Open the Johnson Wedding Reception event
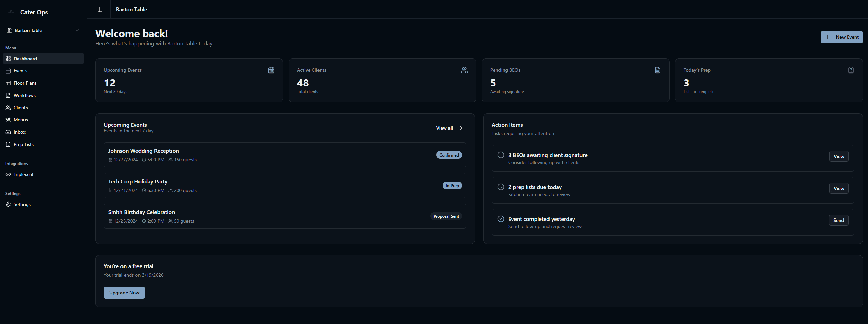This screenshot has width=868, height=324. point(143,151)
